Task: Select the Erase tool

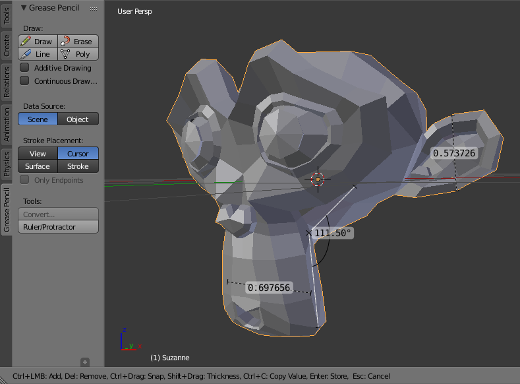Action: tap(78, 41)
